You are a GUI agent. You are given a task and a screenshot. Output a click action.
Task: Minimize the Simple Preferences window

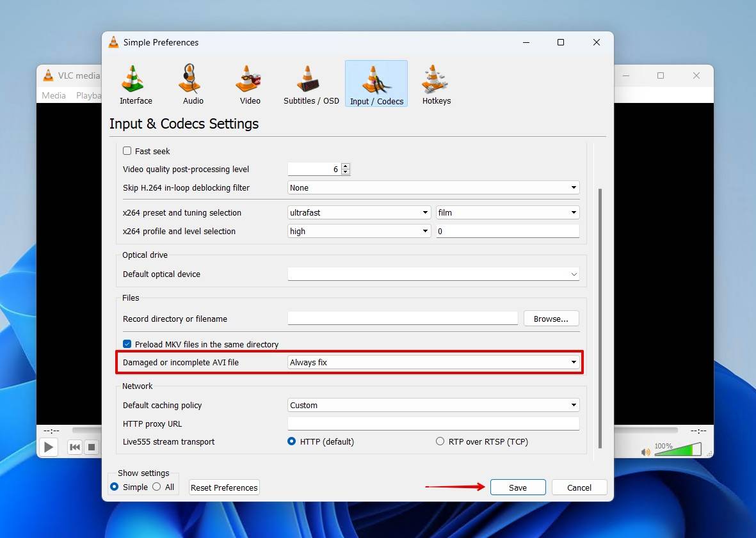pyautogui.click(x=526, y=42)
